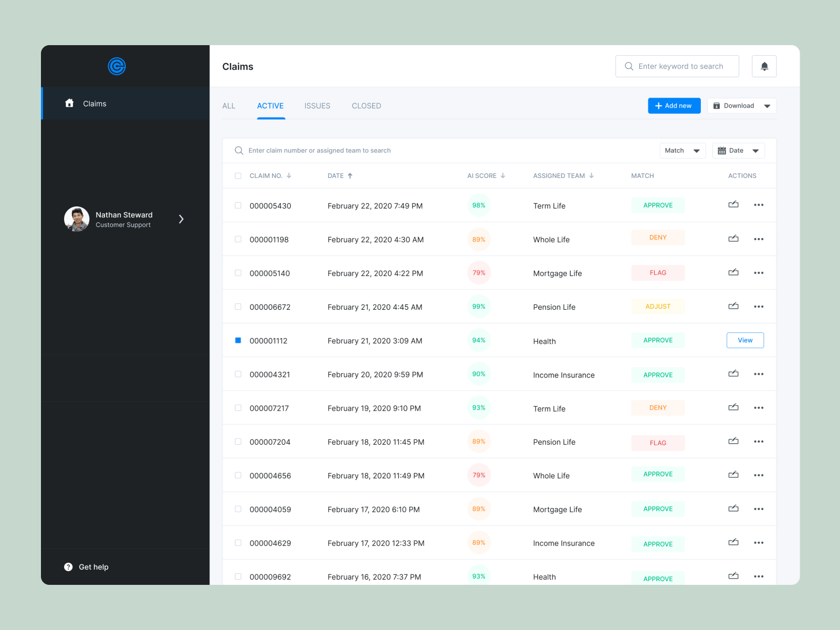Click the 98% AI score badge for Term Life
840x630 pixels.
click(479, 205)
